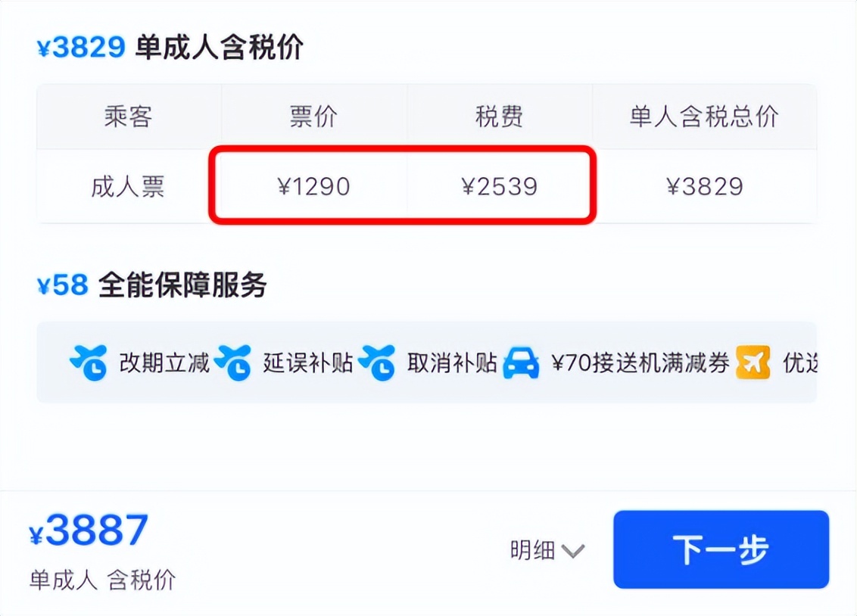
Task: Click the 票价 column header
Action: click(x=313, y=117)
